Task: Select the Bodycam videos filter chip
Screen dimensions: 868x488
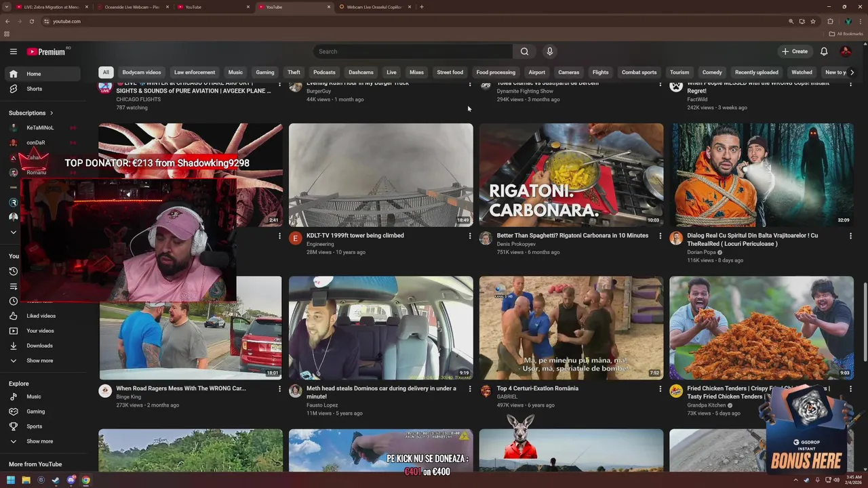Action: [142, 72]
